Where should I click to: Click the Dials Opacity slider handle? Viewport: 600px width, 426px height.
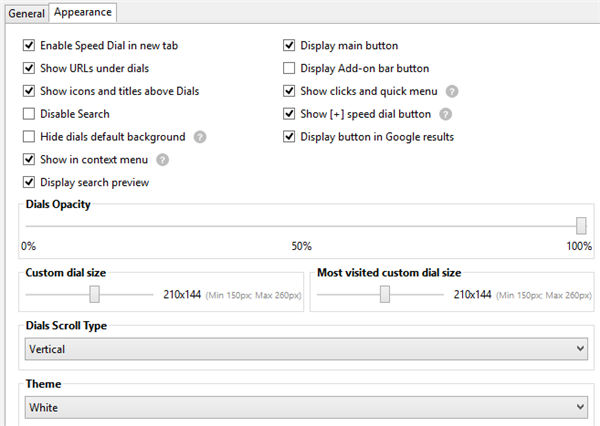point(581,226)
